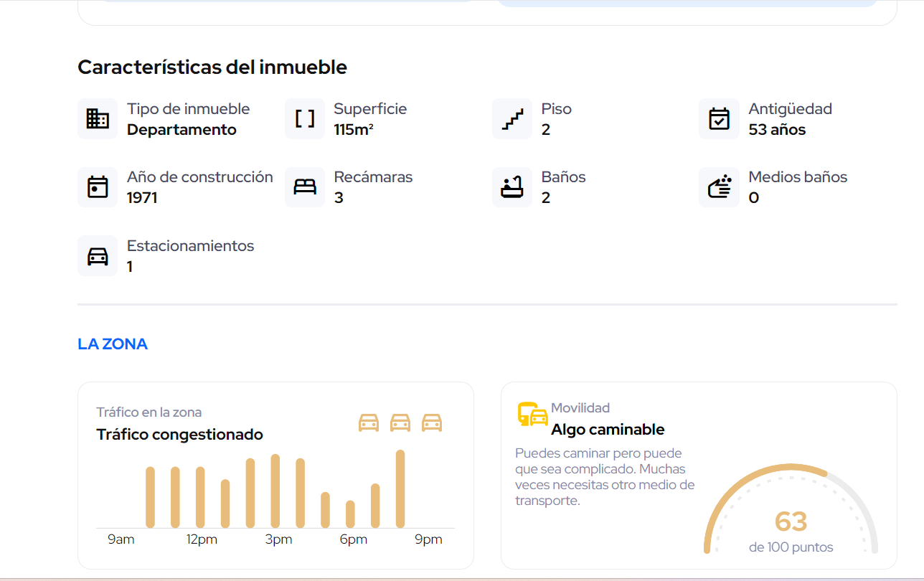
Task: Click the Algo caminable mobility title
Action: click(x=608, y=430)
